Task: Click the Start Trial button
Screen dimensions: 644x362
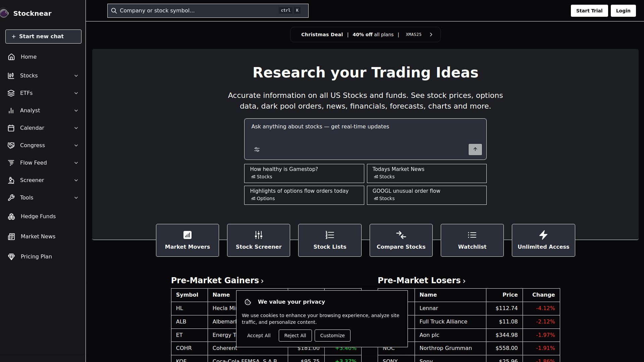Action: [x=589, y=11]
